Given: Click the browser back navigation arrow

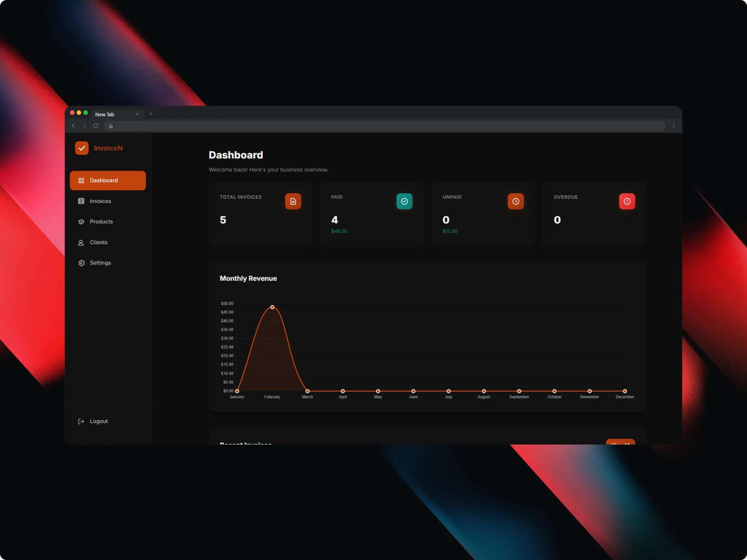Looking at the screenshot, I should 73,126.
